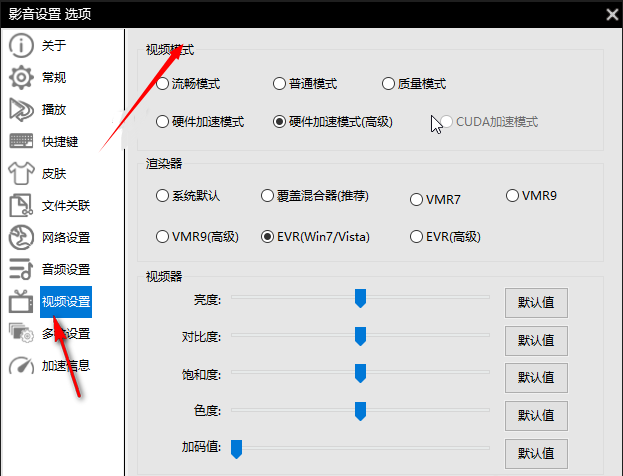623x476 pixels.
Task: Close the 影音设置 options dialog
Action: tap(611, 13)
